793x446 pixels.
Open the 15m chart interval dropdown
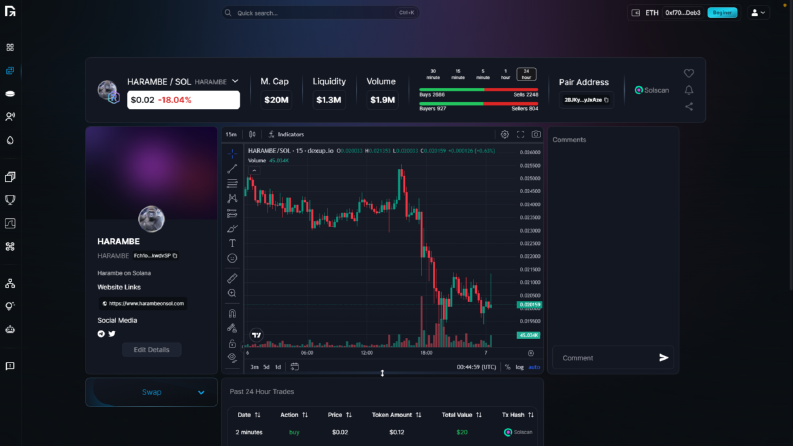click(231, 135)
